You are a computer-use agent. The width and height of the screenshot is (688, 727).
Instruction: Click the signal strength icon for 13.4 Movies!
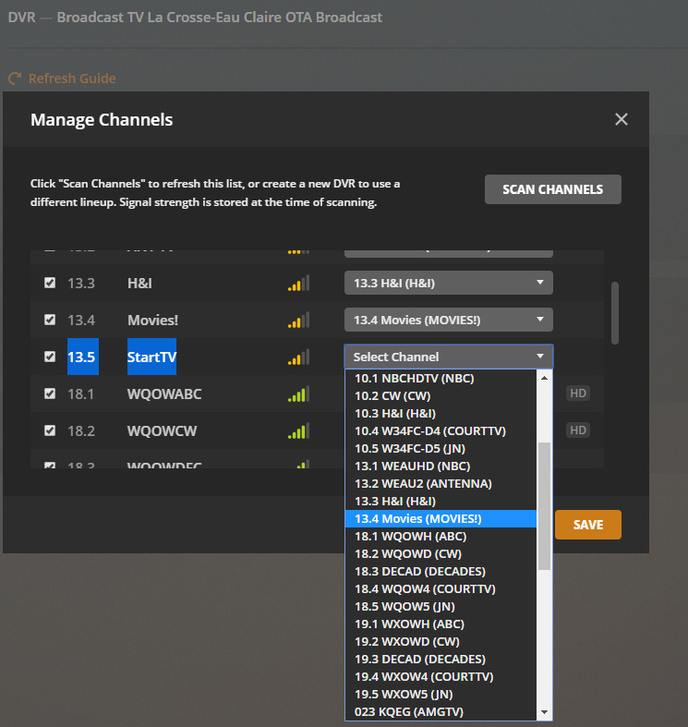299,320
